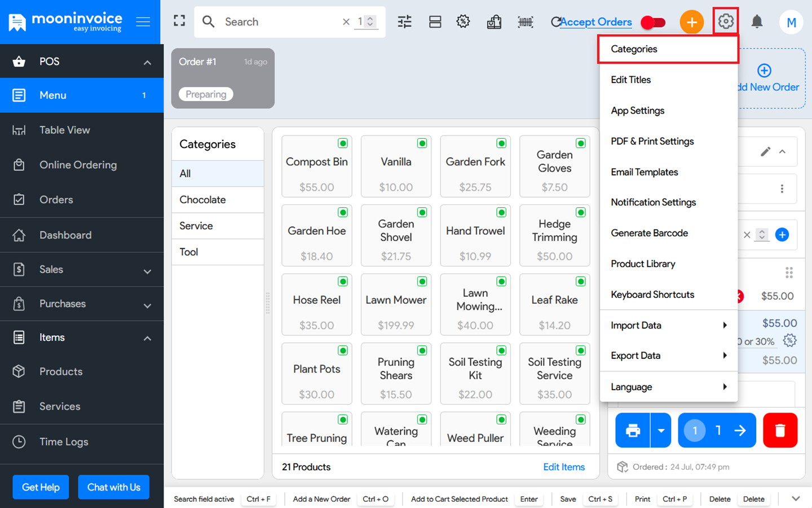Click the red delete trash button
The width and height of the screenshot is (812, 508).
[x=780, y=430]
